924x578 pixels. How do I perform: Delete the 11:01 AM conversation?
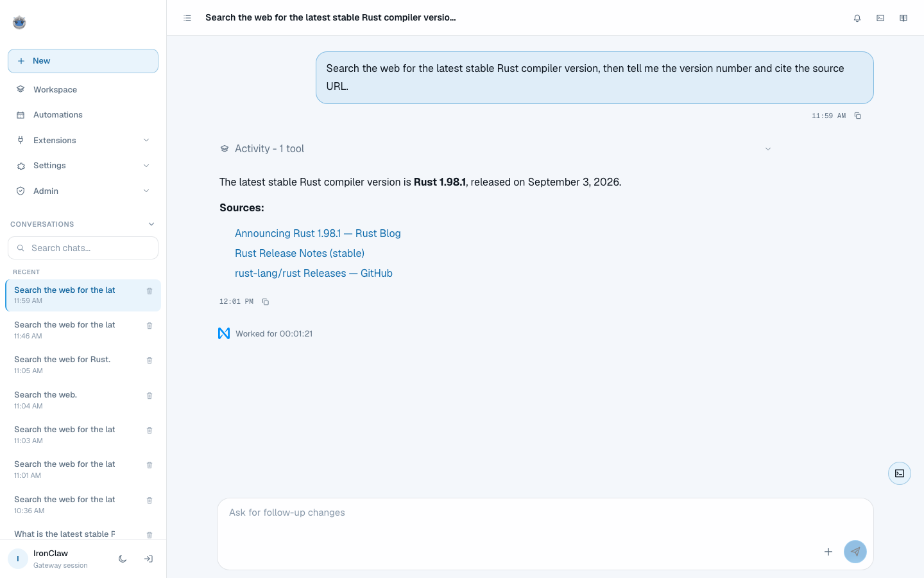[150, 465]
